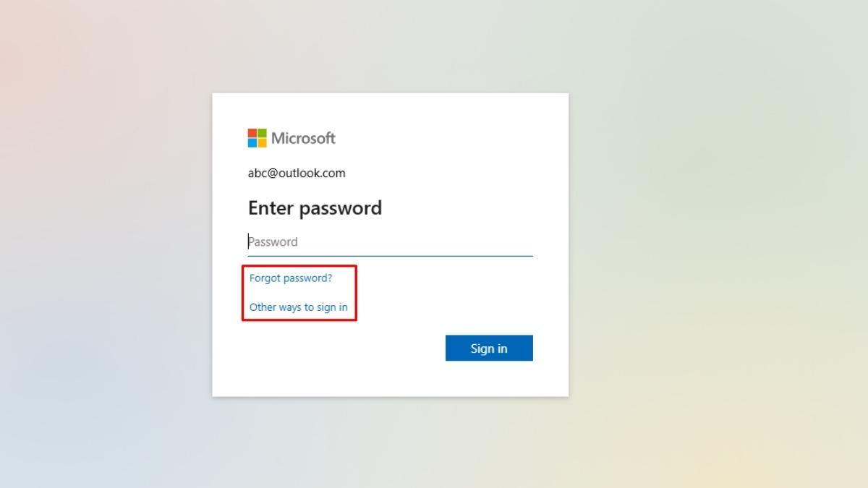Submit the form with Sign in
This screenshot has height=488, width=868.
pos(489,348)
